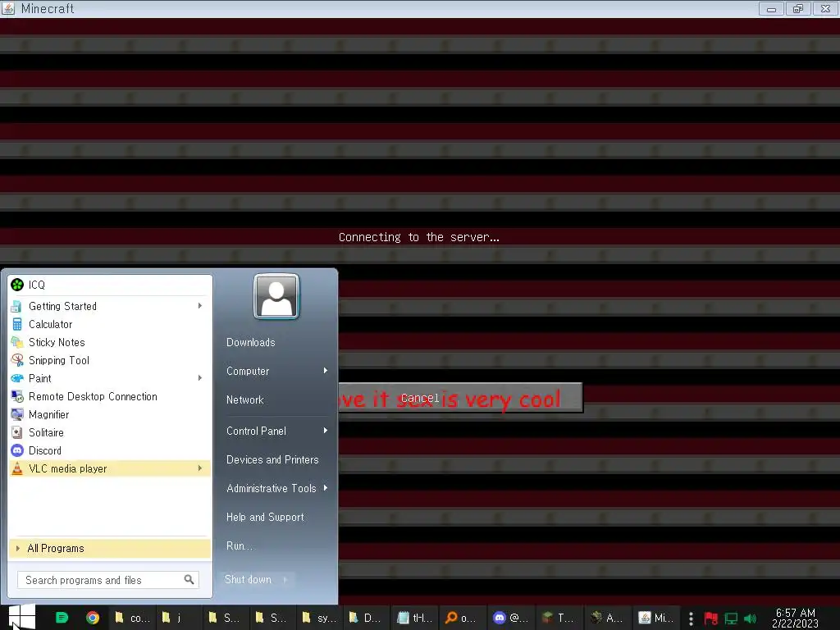Click the user account picture

276,296
